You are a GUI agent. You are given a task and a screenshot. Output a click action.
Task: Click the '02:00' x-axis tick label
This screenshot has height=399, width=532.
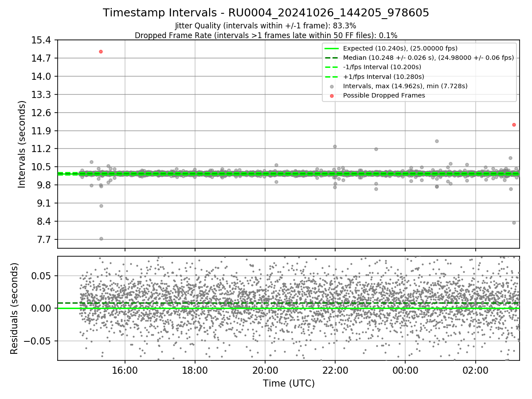(475, 370)
